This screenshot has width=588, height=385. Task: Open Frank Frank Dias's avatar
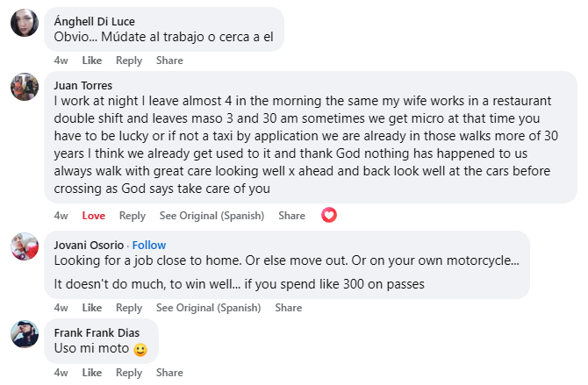pyautogui.click(x=25, y=334)
